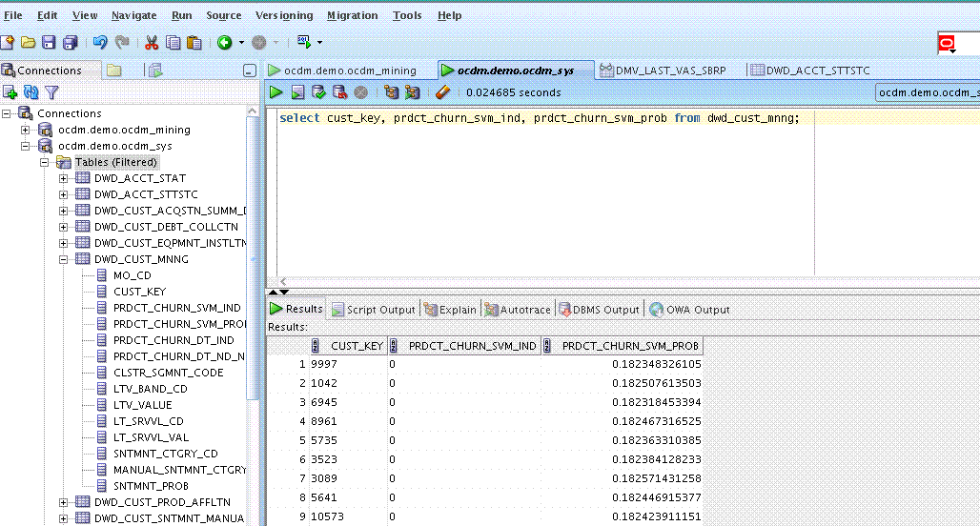The image size is (980, 526).
Task: Click the Commit icon in worksheet toolbar
Action: (x=318, y=92)
